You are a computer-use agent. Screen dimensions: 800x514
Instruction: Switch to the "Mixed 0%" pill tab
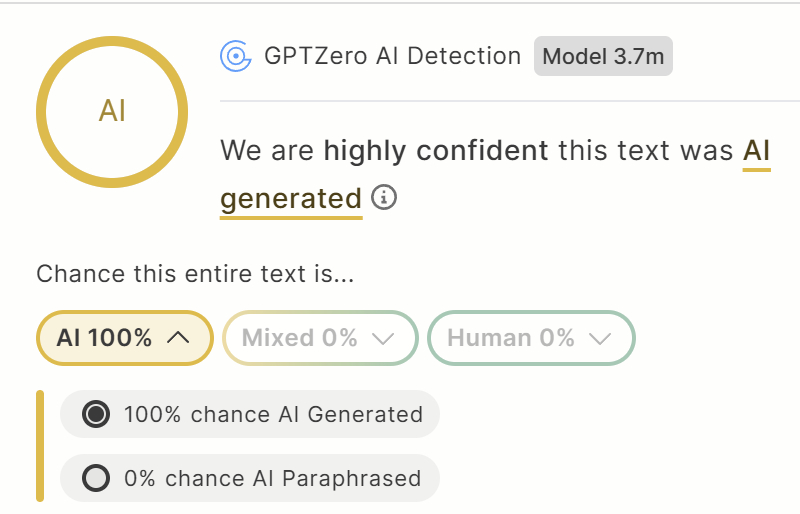(300, 338)
